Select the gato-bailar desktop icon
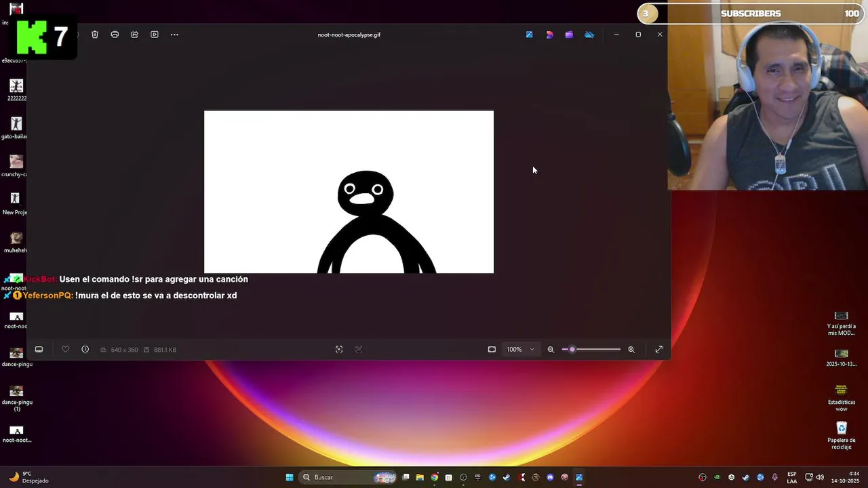The height and width of the screenshot is (488, 868). (15, 128)
